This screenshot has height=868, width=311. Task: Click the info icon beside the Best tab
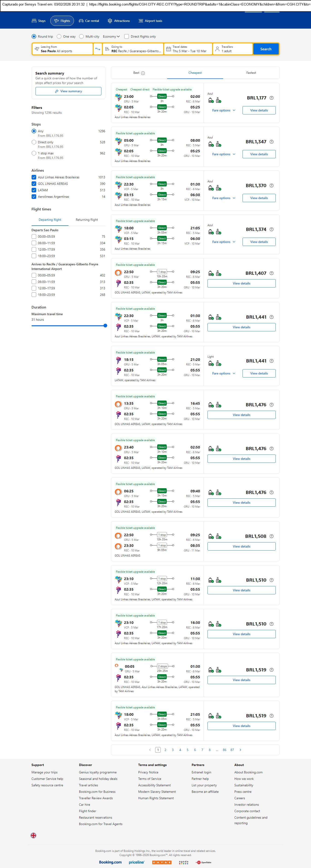(x=143, y=73)
